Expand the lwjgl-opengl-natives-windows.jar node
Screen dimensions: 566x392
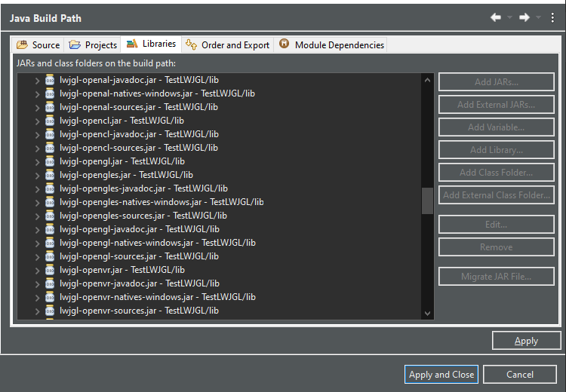point(37,243)
